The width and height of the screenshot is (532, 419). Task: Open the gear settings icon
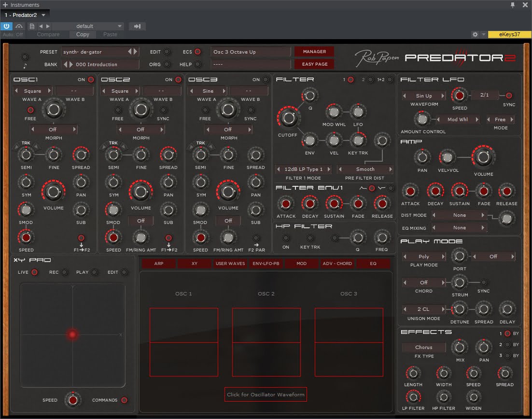pos(475,34)
